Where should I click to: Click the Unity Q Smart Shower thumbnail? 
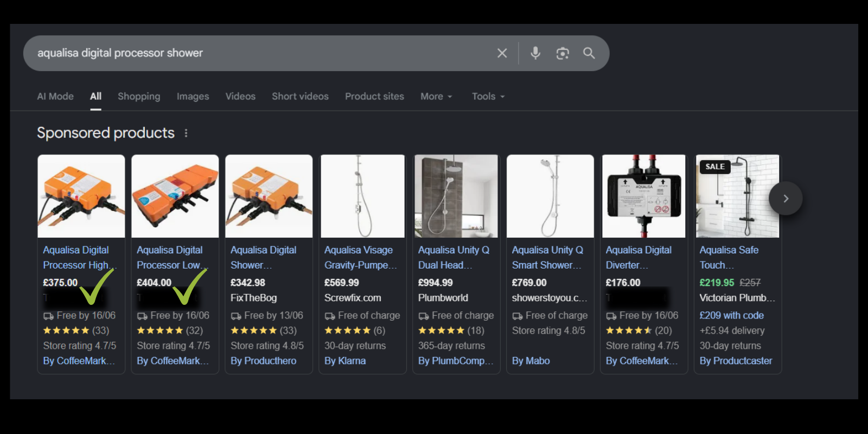550,196
